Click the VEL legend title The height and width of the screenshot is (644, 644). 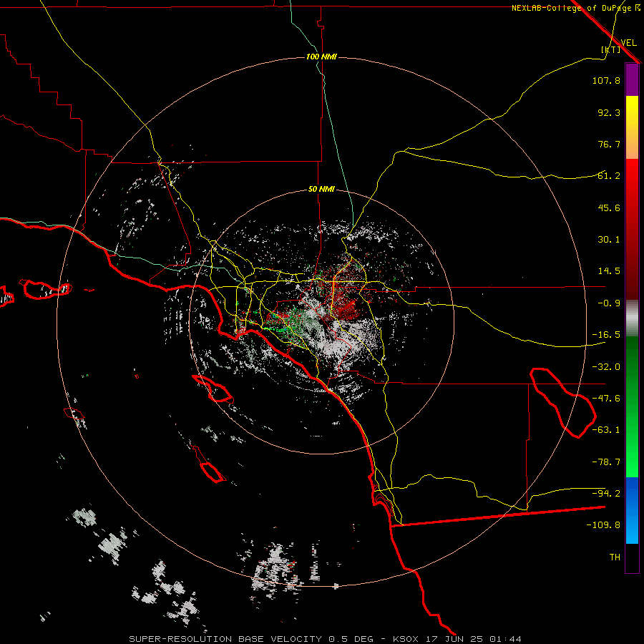tap(629, 42)
